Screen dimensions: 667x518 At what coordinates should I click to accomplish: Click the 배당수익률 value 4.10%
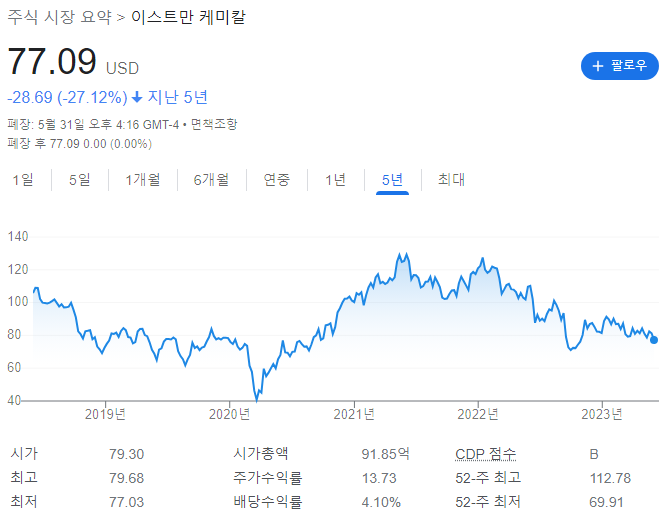(381, 502)
